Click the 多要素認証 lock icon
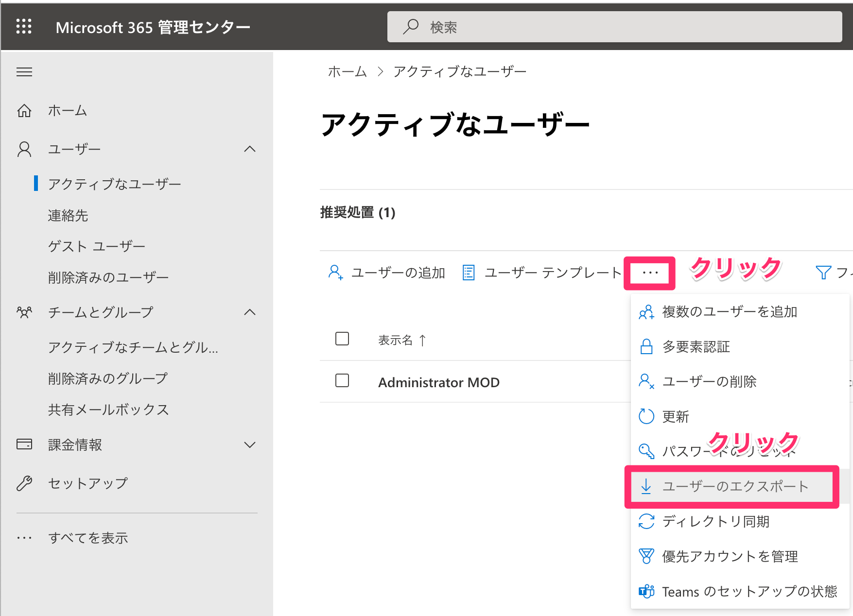Viewport: 853px width, 616px height. (x=646, y=347)
